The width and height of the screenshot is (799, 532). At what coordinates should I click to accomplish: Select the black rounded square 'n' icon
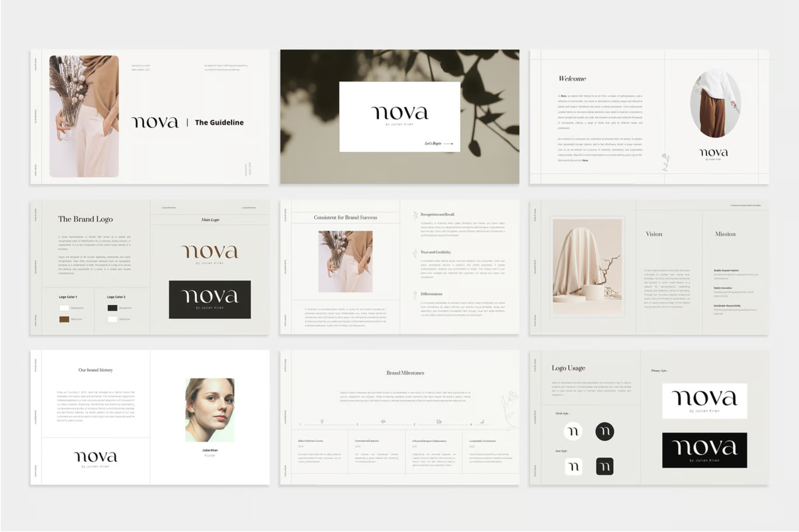(605, 466)
